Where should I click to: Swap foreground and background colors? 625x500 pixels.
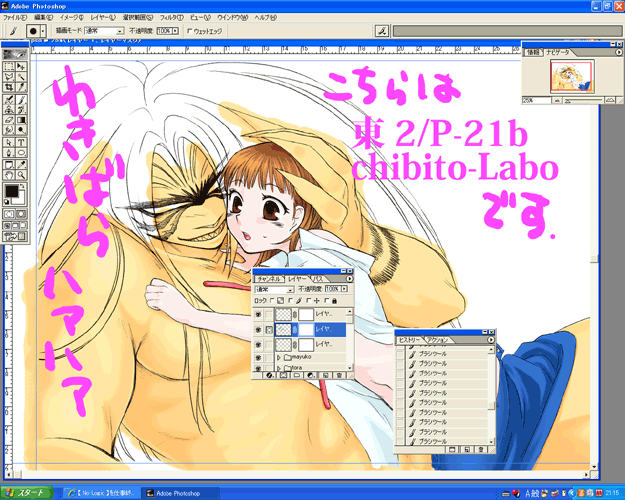pos(23,186)
